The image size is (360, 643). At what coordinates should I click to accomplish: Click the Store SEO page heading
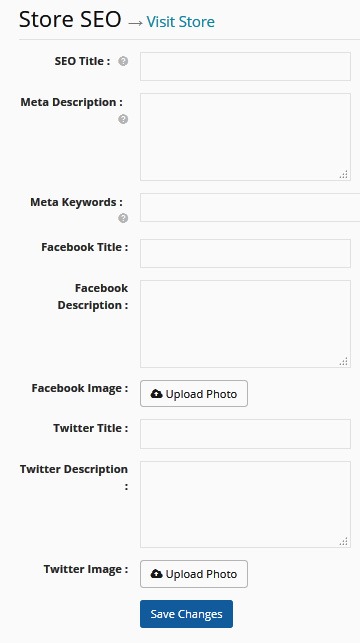click(x=70, y=20)
